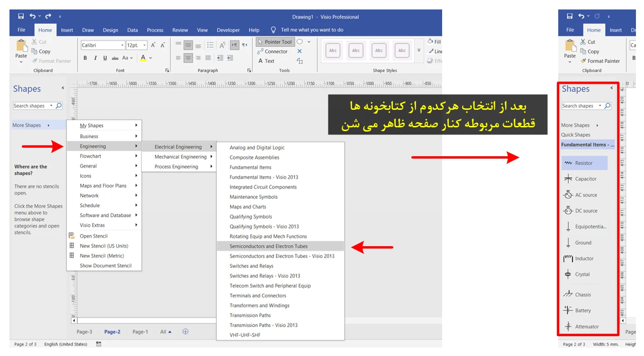Click the Increase Font Size icon
The height and width of the screenshot is (356, 644).
pyautogui.click(x=154, y=45)
